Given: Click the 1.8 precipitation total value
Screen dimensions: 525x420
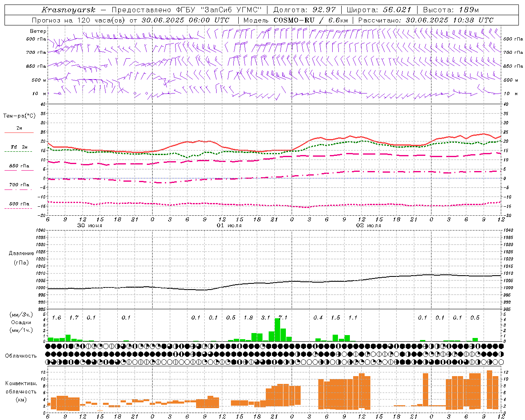Looking at the screenshot, I should (248, 317).
